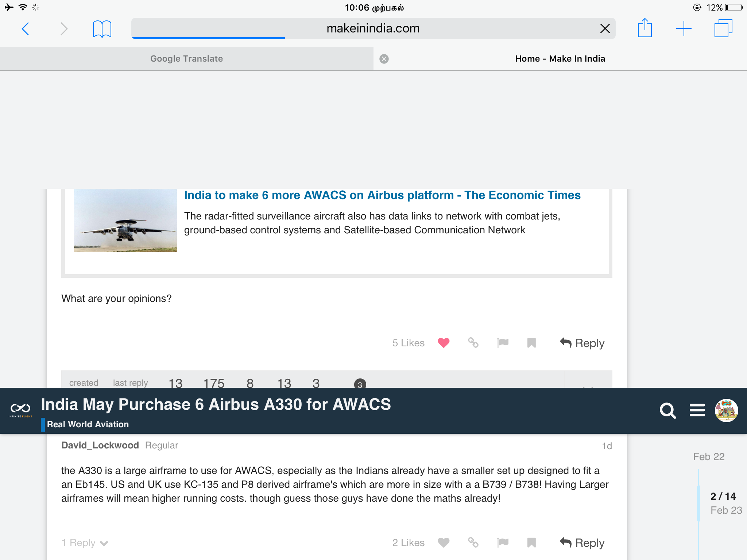Open the Safari bookmarks book icon

(102, 29)
